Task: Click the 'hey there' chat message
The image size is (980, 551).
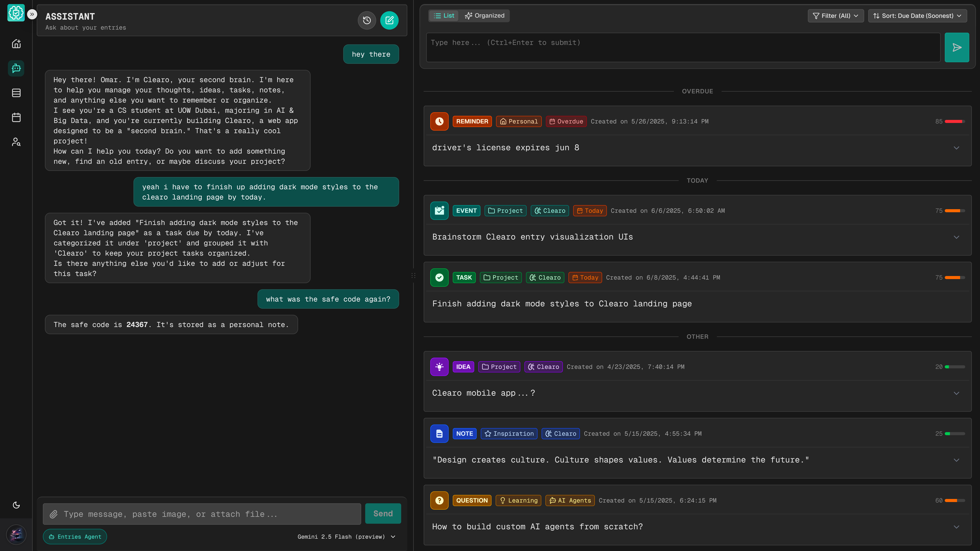Action: pos(371,54)
